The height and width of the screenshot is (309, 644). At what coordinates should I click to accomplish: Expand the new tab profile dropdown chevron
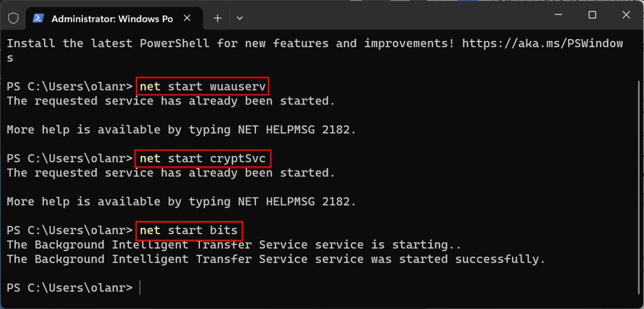point(238,18)
